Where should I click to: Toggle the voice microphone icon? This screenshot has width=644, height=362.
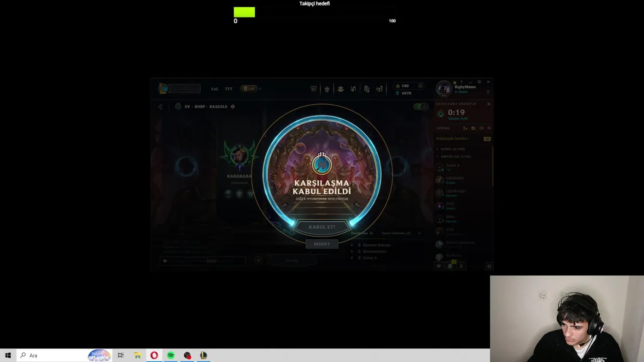pos(461,266)
